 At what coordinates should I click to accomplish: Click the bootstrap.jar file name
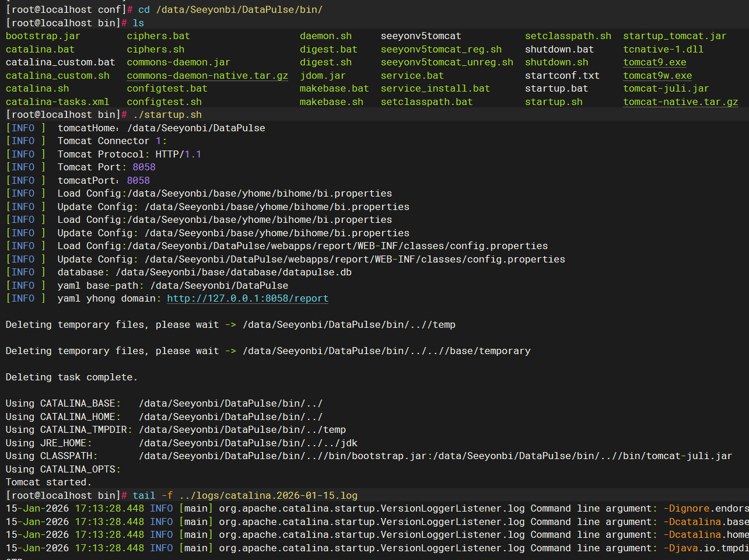(43, 36)
